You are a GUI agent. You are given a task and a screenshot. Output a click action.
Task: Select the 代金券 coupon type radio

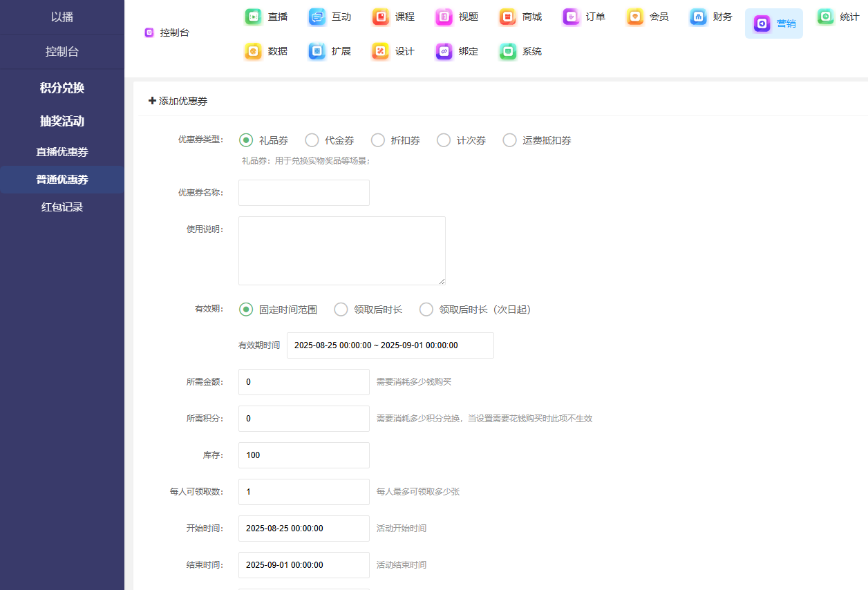pyautogui.click(x=312, y=140)
